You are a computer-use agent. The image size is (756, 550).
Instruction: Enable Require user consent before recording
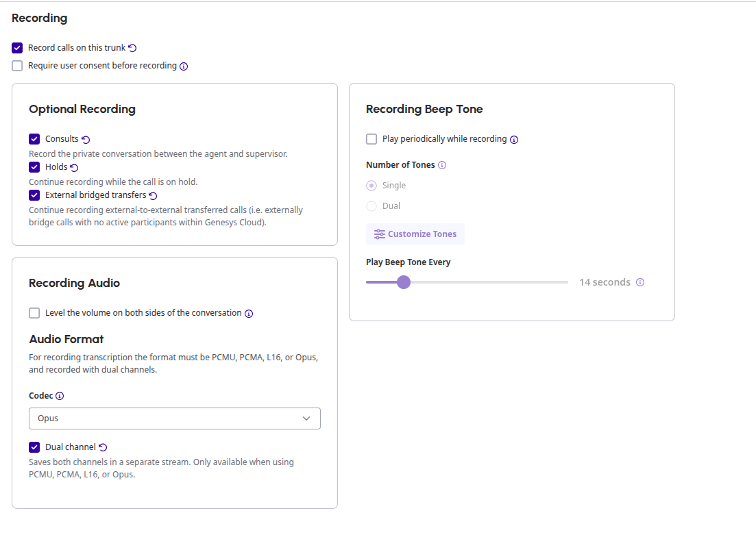coord(17,66)
